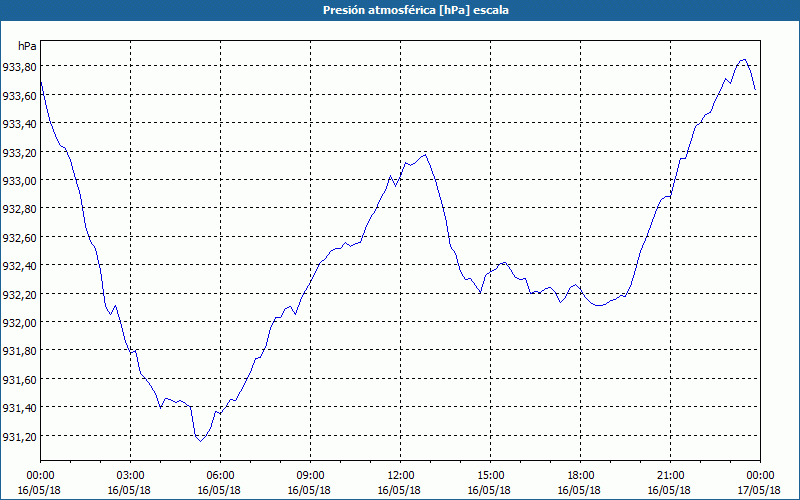Click the 21:00 time axis label
The image size is (800, 500).
[670, 476]
